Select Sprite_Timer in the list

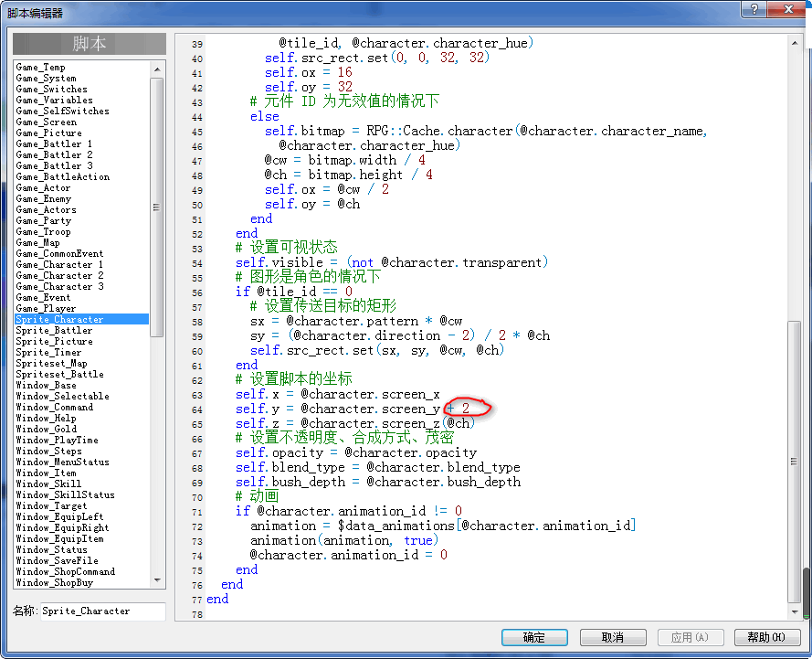click(x=48, y=353)
